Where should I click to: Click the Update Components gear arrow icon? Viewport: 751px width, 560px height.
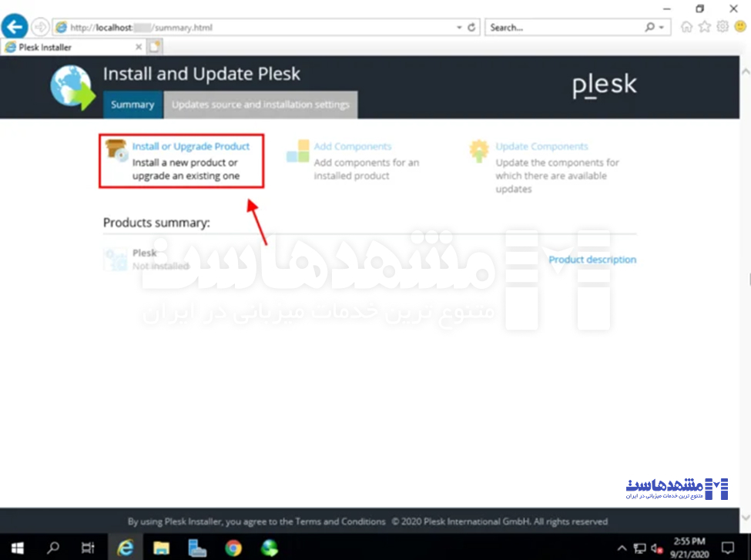479,151
